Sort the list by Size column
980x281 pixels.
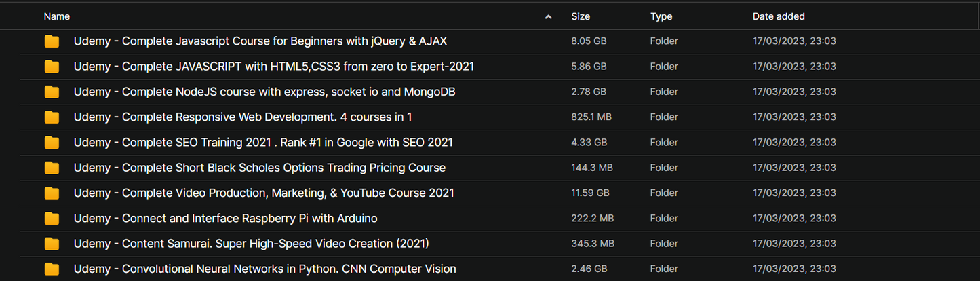pos(581,16)
